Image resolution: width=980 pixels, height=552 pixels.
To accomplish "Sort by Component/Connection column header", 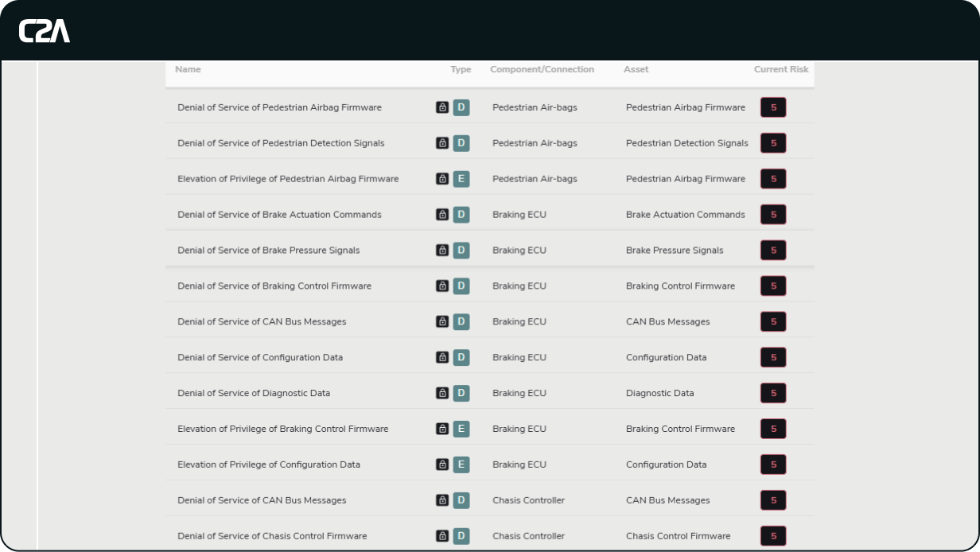I will pos(542,69).
